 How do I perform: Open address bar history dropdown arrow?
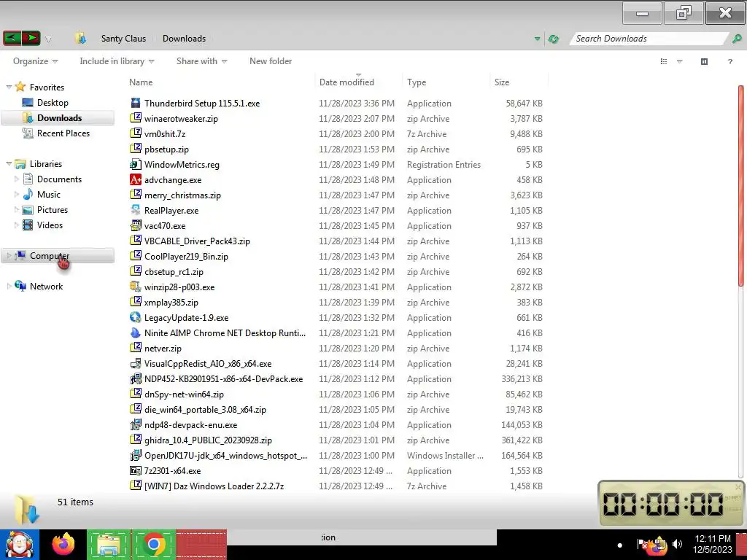pos(538,39)
